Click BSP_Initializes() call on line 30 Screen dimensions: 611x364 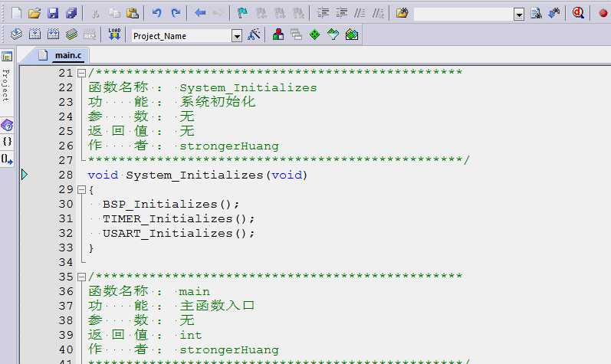click(x=171, y=204)
